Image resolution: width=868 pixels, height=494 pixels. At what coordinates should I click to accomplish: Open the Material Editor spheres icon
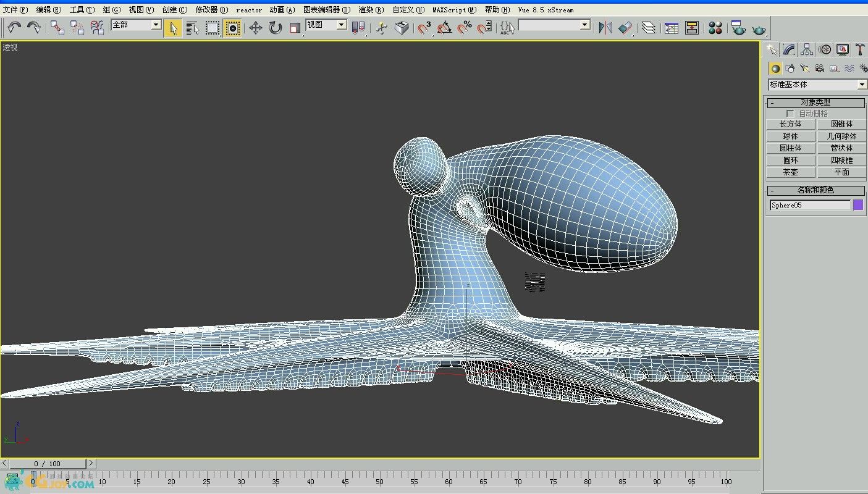tap(715, 28)
